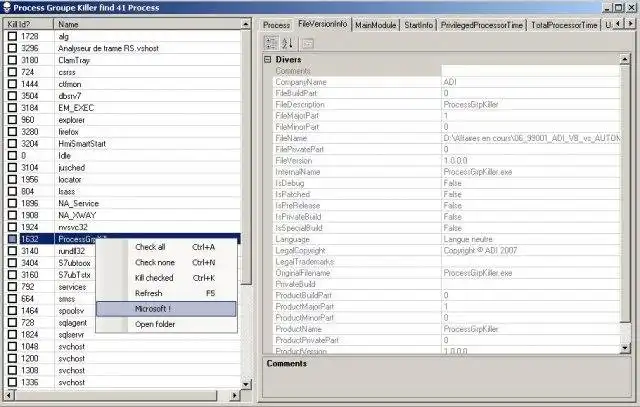Select the HmiSmartStart process row
Viewport: 640px width, 407px height.
(x=122, y=144)
